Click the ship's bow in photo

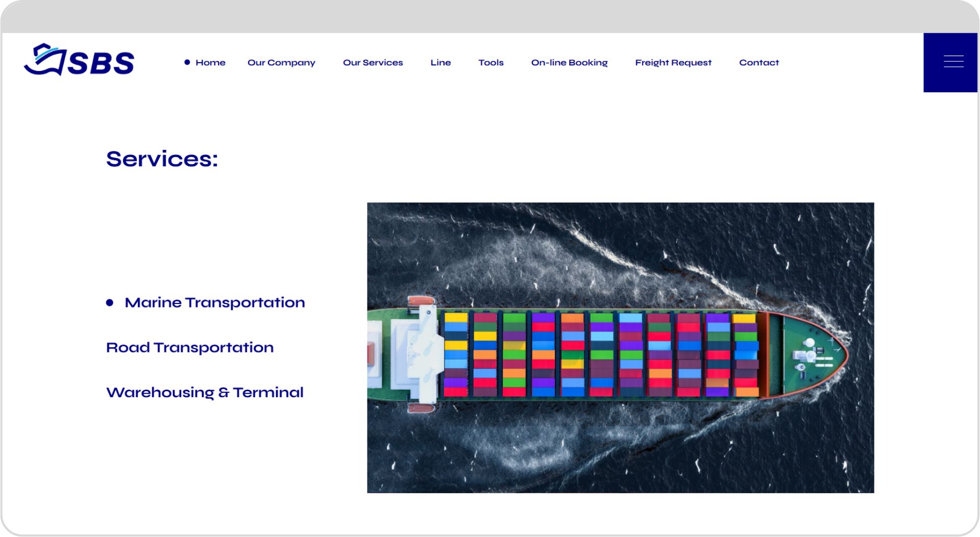812,354
